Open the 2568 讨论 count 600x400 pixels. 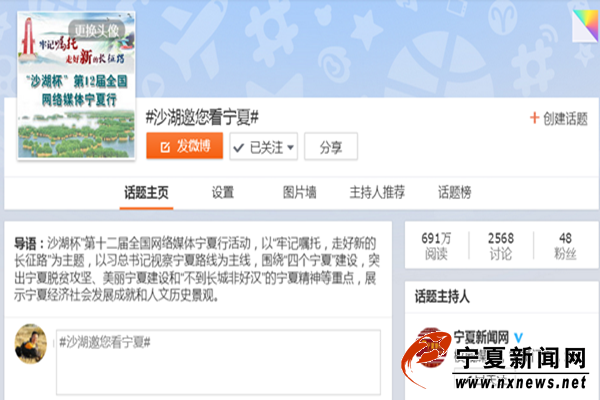coord(501,246)
